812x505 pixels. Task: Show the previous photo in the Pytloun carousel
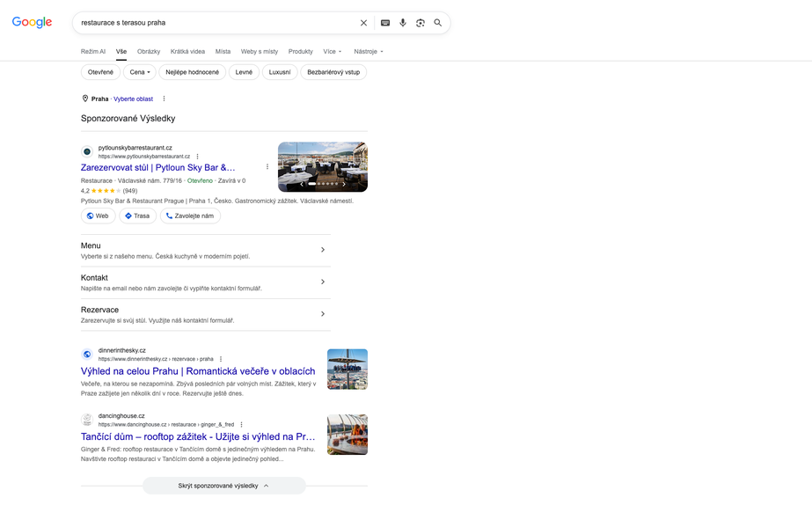(302, 184)
